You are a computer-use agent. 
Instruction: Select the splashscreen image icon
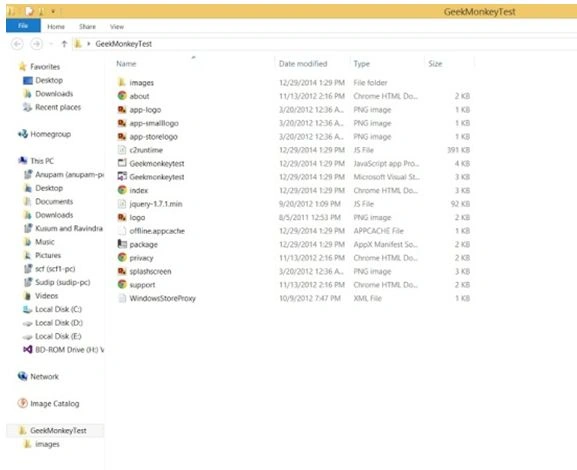tap(122, 271)
